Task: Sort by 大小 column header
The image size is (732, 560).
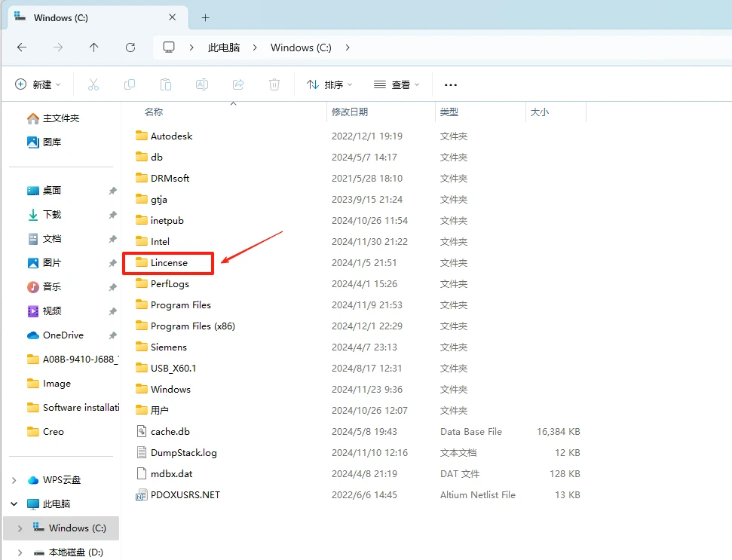Action: (x=540, y=112)
